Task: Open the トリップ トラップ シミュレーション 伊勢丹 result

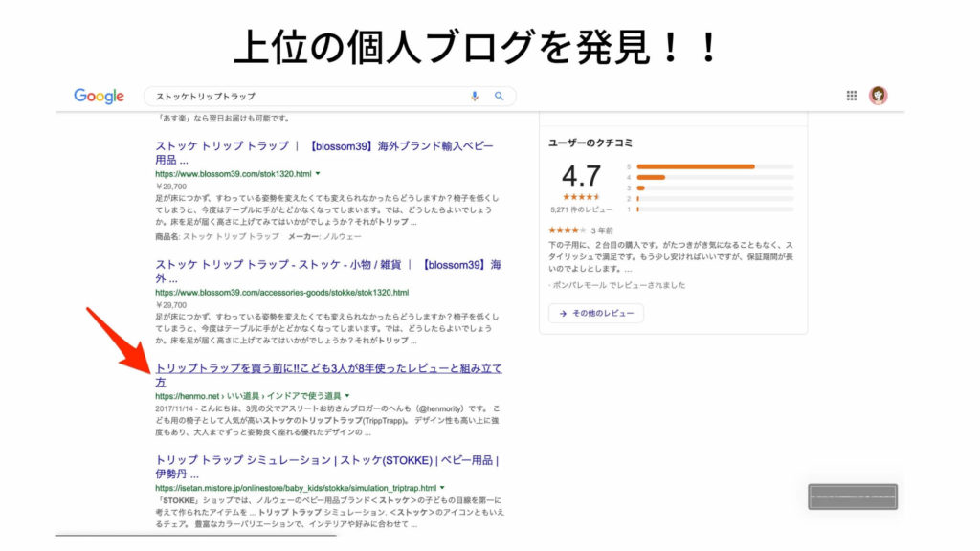Action: coord(326,467)
